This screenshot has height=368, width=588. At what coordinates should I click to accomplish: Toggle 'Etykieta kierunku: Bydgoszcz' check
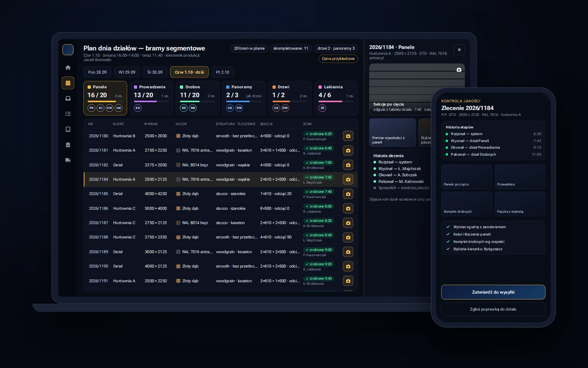point(448,249)
